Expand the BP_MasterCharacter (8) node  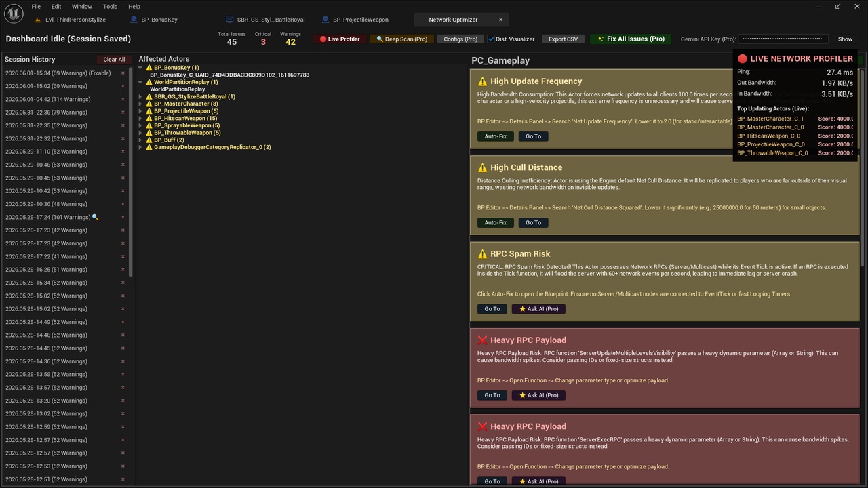click(x=140, y=104)
